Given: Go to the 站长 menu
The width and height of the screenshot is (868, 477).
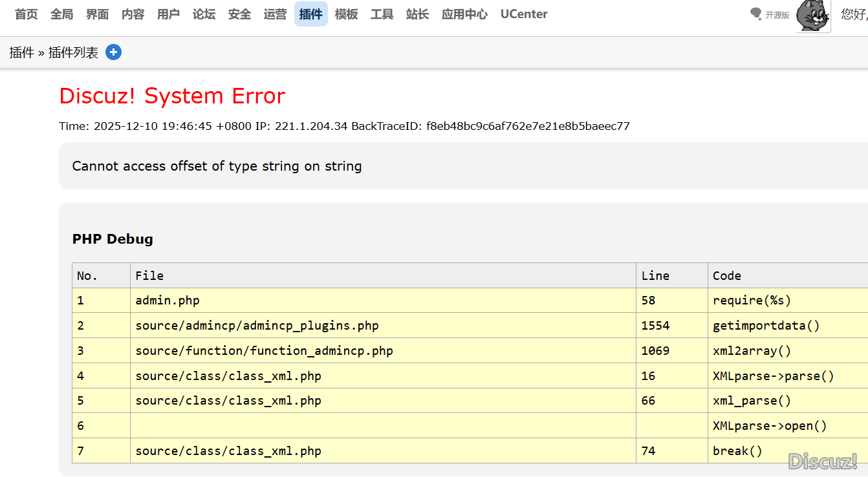Looking at the screenshot, I should pyautogui.click(x=418, y=14).
